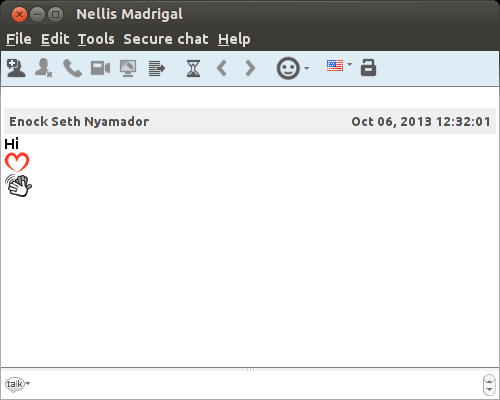Open the Help menu
The width and height of the screenshot is (500, 400).
pyautogui.click(x=234, y=39)
